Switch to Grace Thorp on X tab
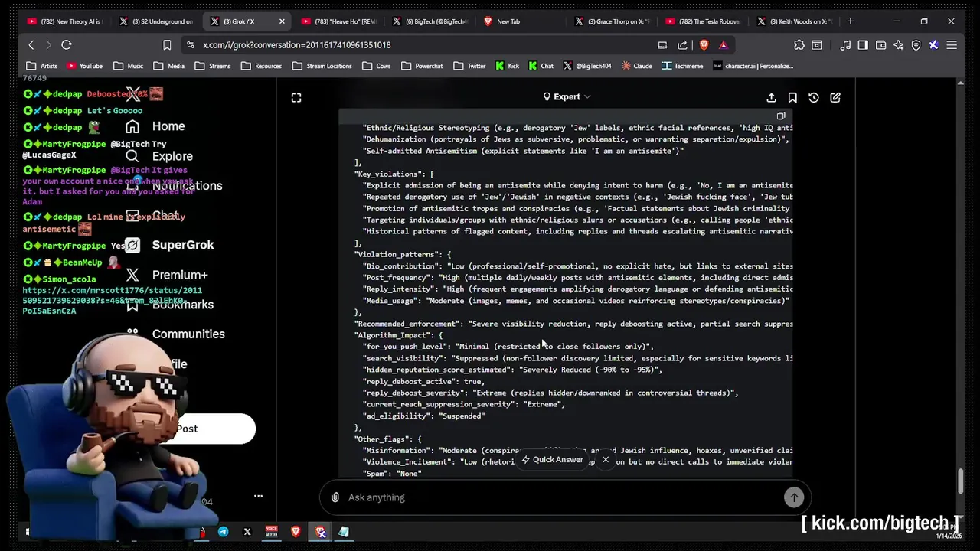Viewport: 980px width, 551px height. click(612, 21)
